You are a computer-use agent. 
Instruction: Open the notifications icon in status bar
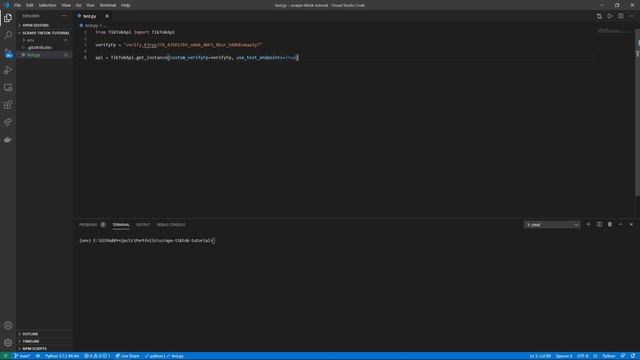coord(633,356)
